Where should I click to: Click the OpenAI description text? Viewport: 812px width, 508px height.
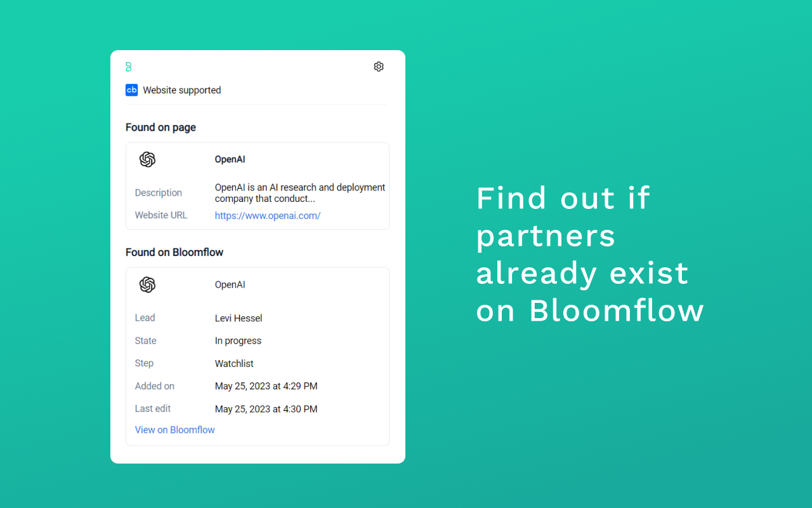[x=299, y=192]
